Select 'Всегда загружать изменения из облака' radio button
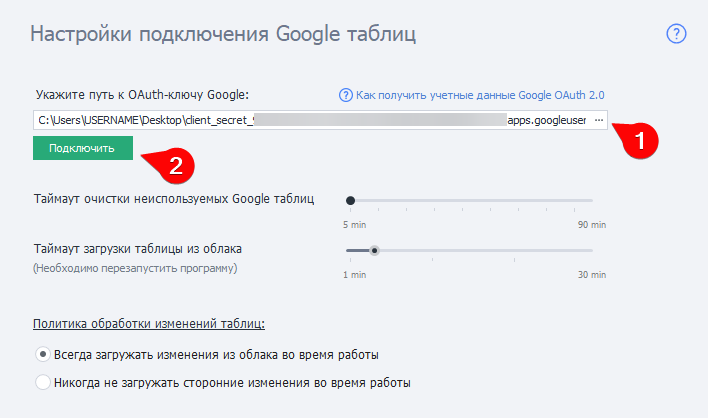 43,354
